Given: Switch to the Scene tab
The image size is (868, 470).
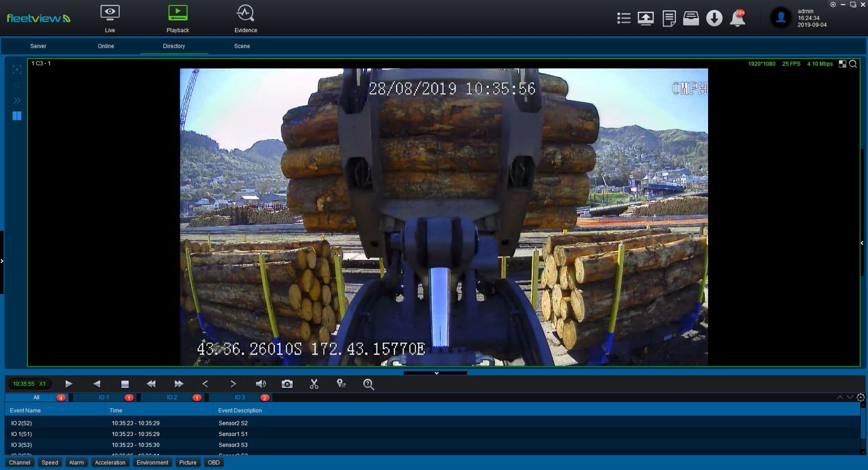Looking at the screenshot, I should tap(242, 46).
